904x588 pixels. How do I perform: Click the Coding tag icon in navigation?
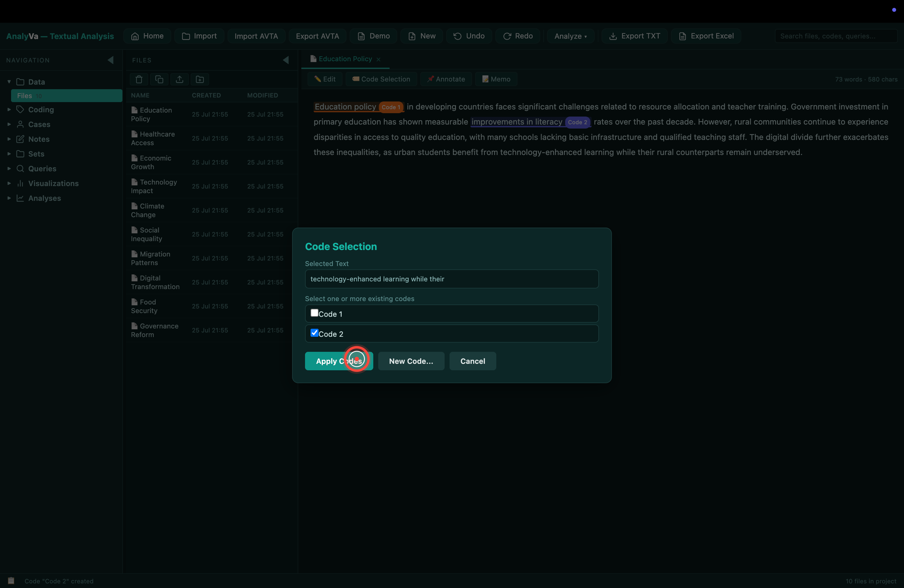pos(21,109)
